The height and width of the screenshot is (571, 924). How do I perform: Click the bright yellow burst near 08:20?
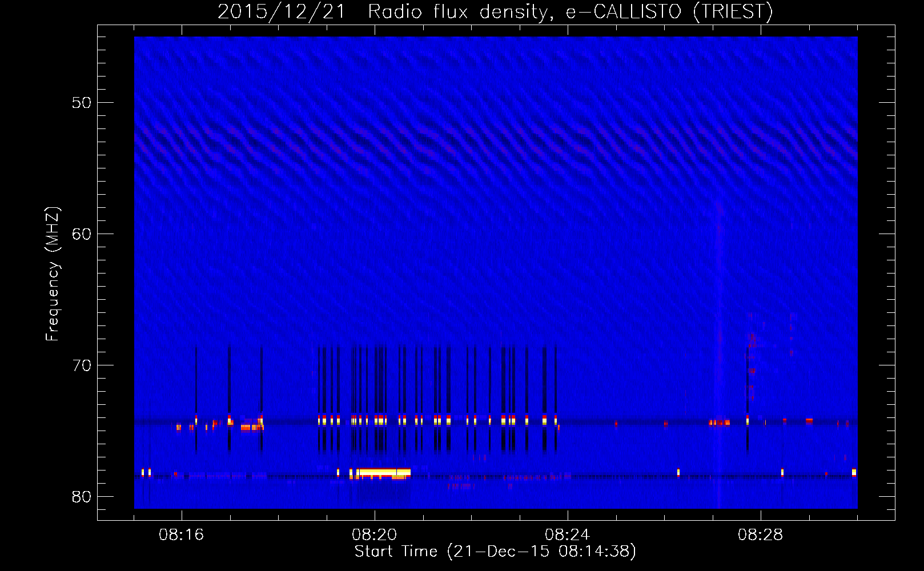coord(384,473)
